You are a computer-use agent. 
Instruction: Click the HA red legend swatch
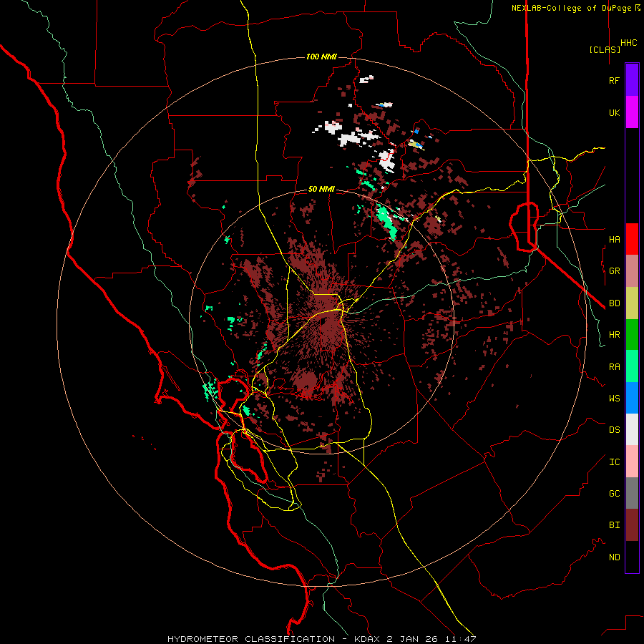(x=632, y=239)
